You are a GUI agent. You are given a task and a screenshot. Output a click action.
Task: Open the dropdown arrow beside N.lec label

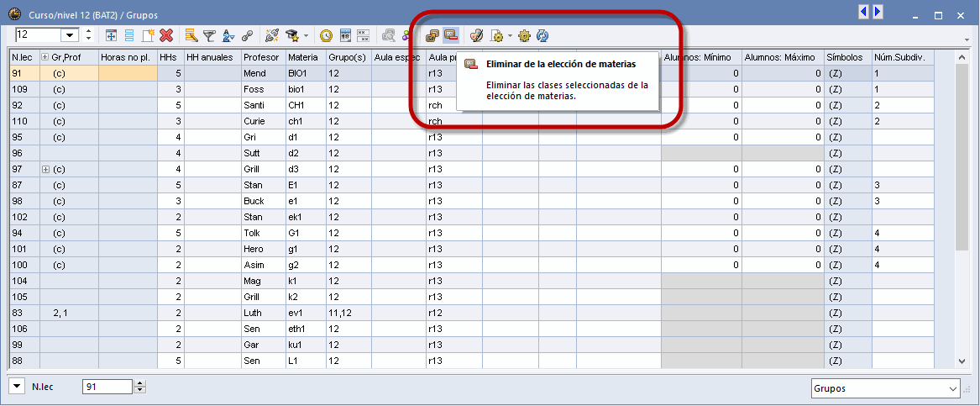(17, 388)
